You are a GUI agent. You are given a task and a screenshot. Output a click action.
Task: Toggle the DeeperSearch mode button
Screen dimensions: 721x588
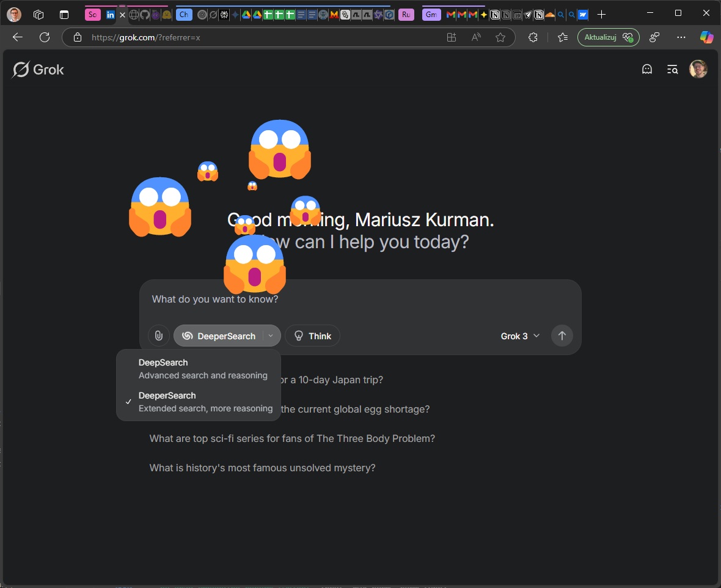point(218,336)
